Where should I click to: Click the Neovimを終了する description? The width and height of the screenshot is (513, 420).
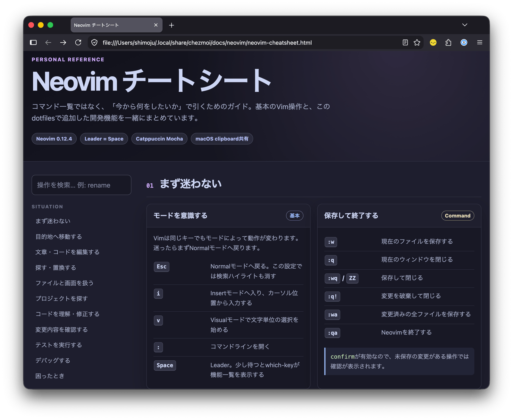click(x=406, y=332)
